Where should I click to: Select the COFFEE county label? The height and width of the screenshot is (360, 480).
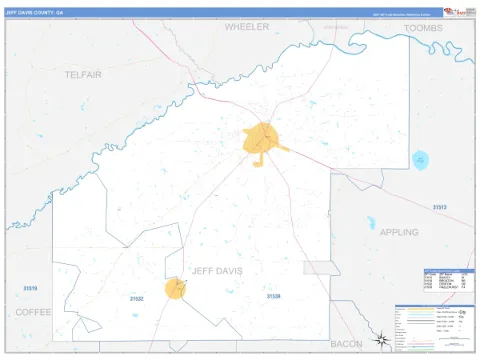click(x=33, y=312)
